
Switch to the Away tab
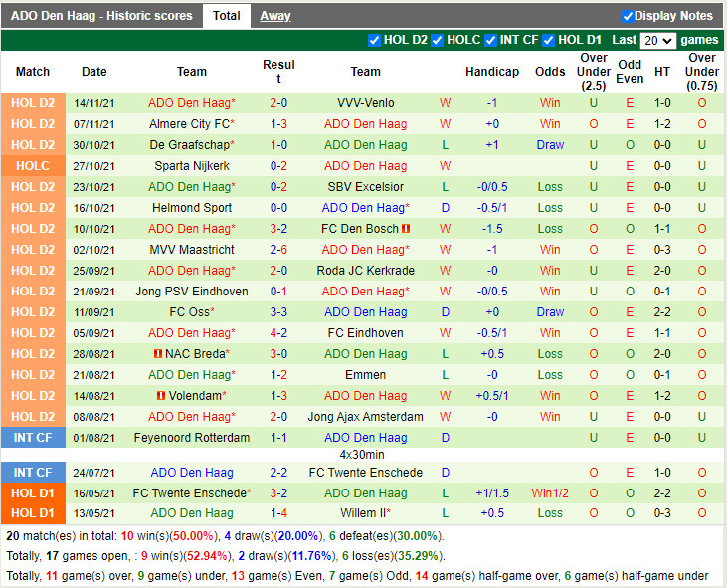point(275,16)
